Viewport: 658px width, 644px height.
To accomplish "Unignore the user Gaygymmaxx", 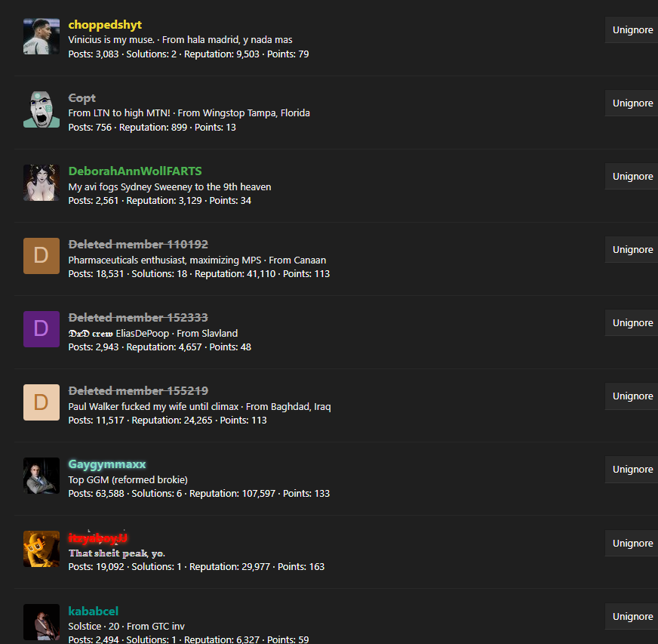I will tap(632, 470).
